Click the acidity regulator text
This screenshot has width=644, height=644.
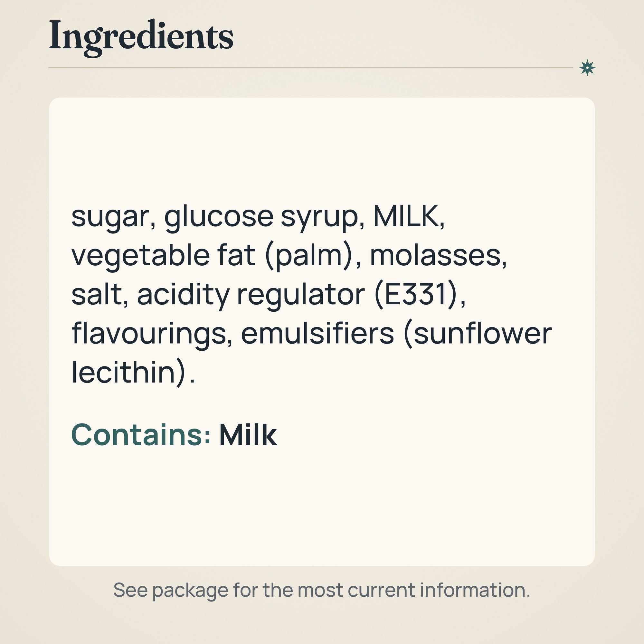(251, 295)
